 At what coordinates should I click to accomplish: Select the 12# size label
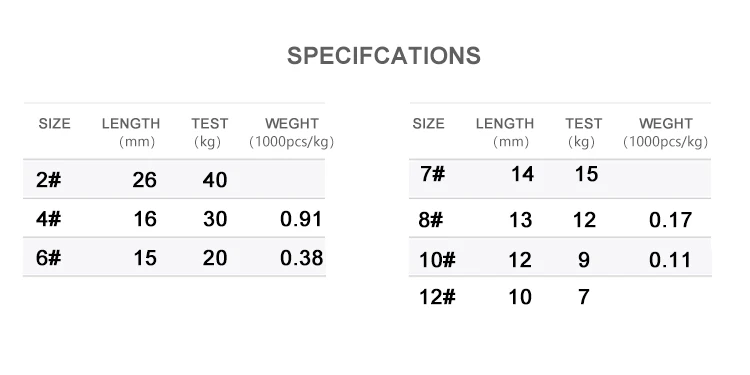437,297
